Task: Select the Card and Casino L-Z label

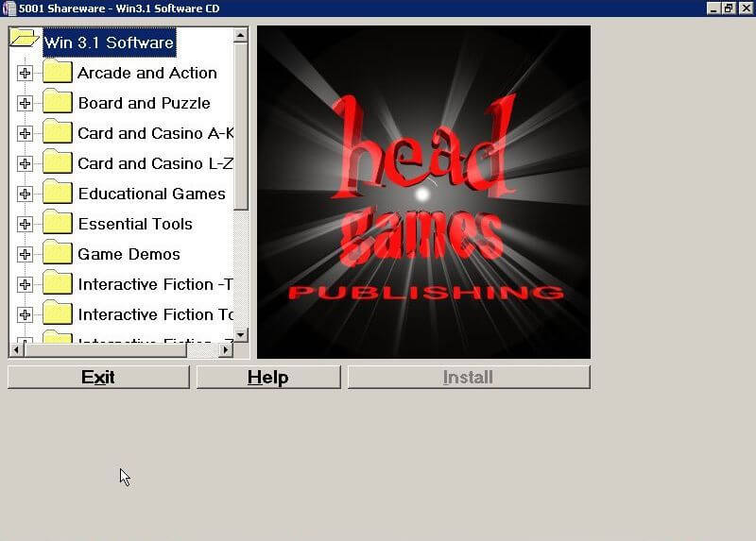Action: pyautogui.click(x=155, y=163)
